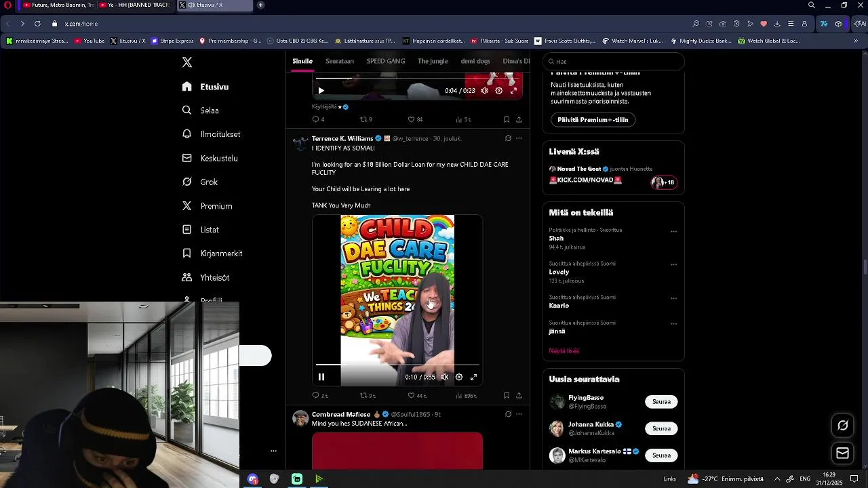Switch to SPEED GANG tab
The width and height of the screenshot is (868, 488).
[x=386, y=61]
